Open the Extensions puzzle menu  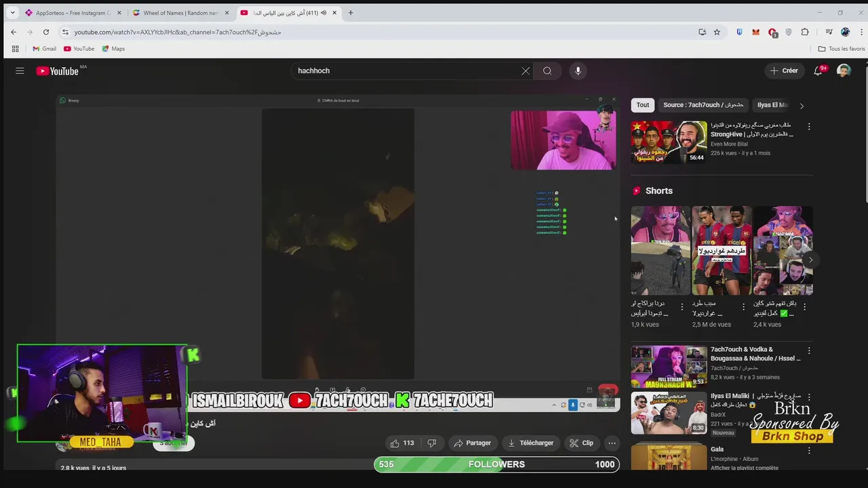coord(805,32)
